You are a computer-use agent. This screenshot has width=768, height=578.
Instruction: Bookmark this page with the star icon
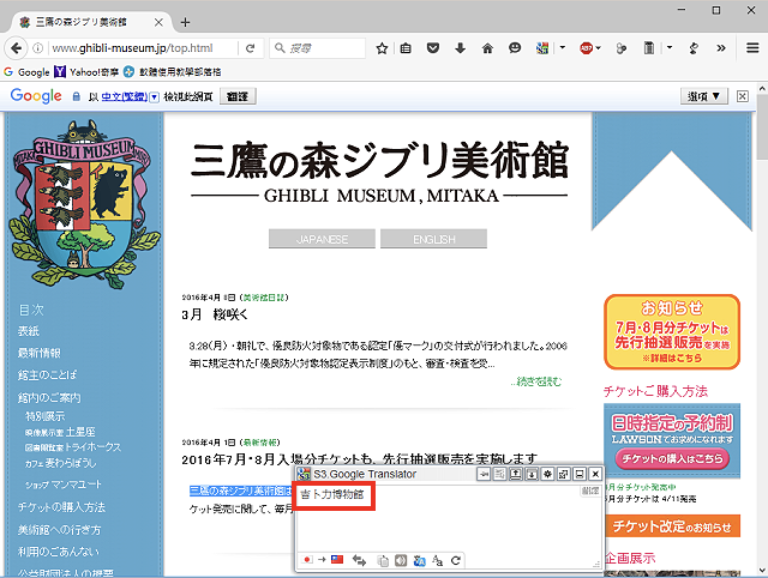(x=382, y=48)
